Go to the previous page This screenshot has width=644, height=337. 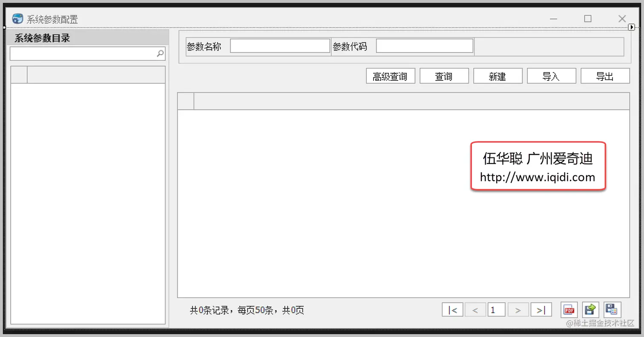coord(475,310)
